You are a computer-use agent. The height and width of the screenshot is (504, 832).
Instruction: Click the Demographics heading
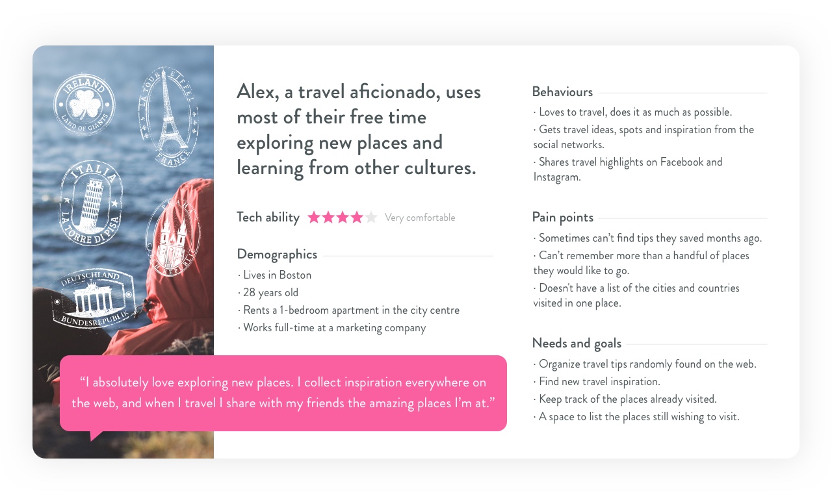click(277, 255)
